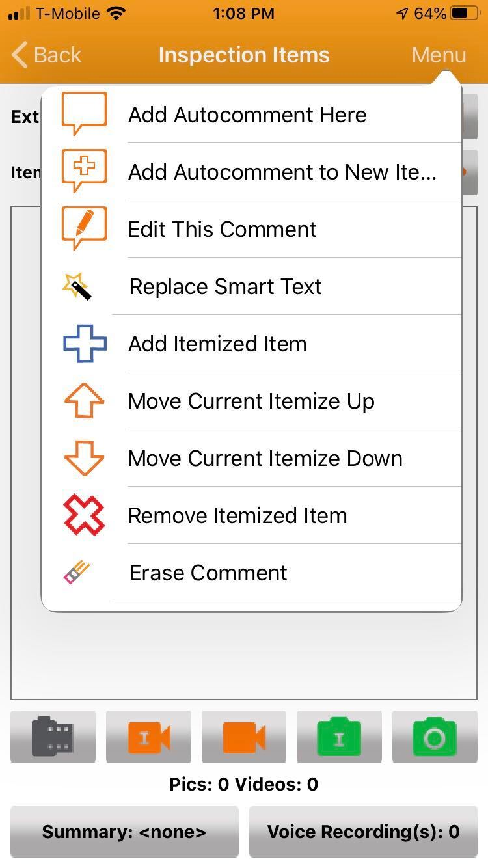Select Add Autocomment to New Item option
Screen dimensions: 488x868
point(282,172)
